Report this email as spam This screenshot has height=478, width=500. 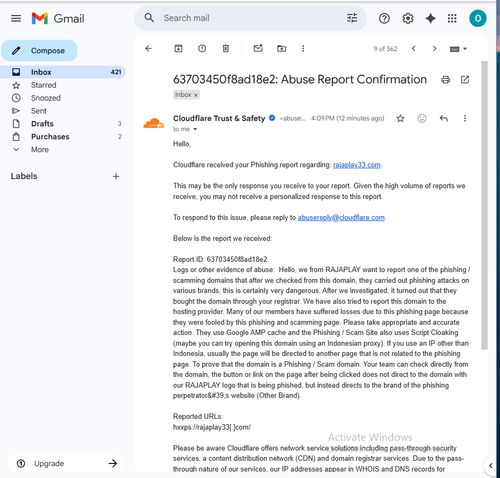click(202, 49)
